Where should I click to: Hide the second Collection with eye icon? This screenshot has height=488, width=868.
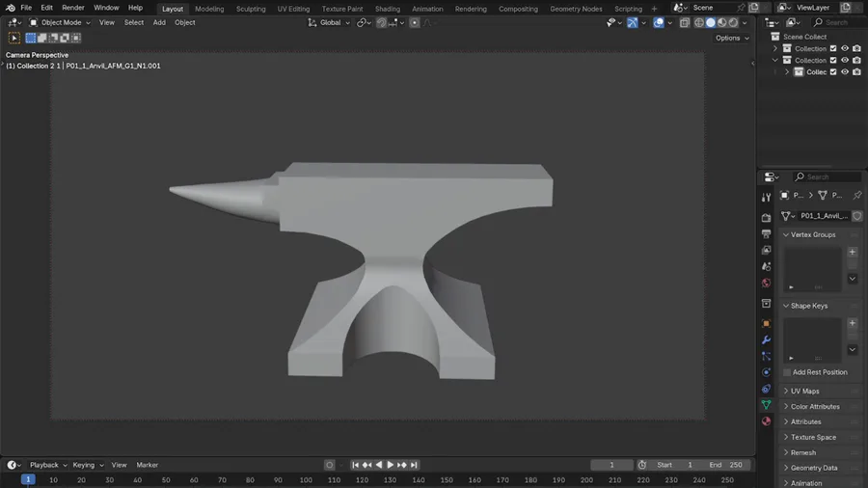pyautogui.click(x=845, y=61)
